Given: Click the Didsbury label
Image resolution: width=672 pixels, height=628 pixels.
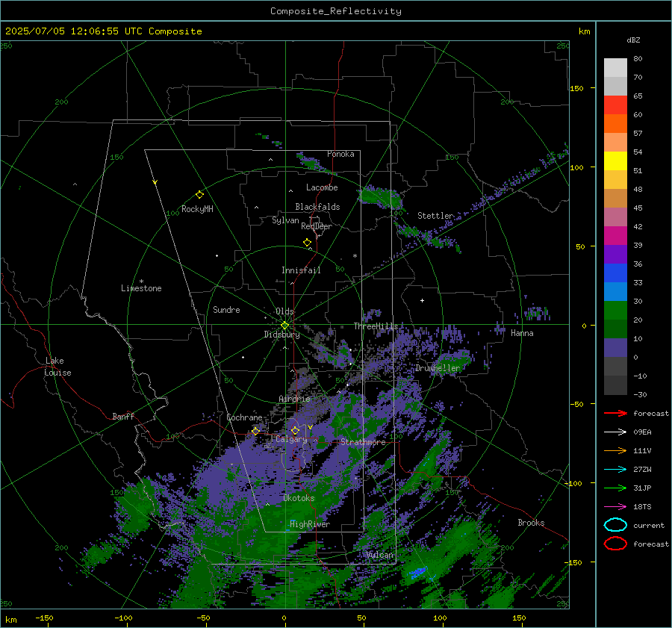Looking at the screenshot, I should point(281,335).
